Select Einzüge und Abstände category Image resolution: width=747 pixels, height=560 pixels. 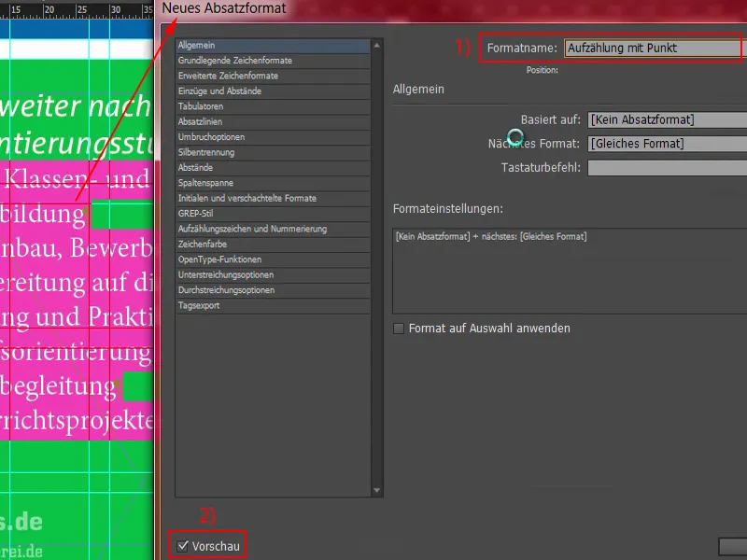click(273, 91)
